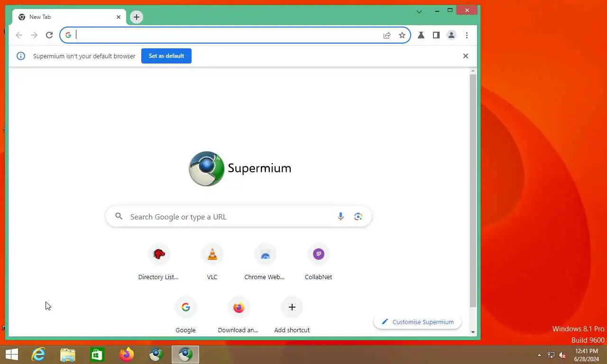Click Add shortcut tile

292,316
